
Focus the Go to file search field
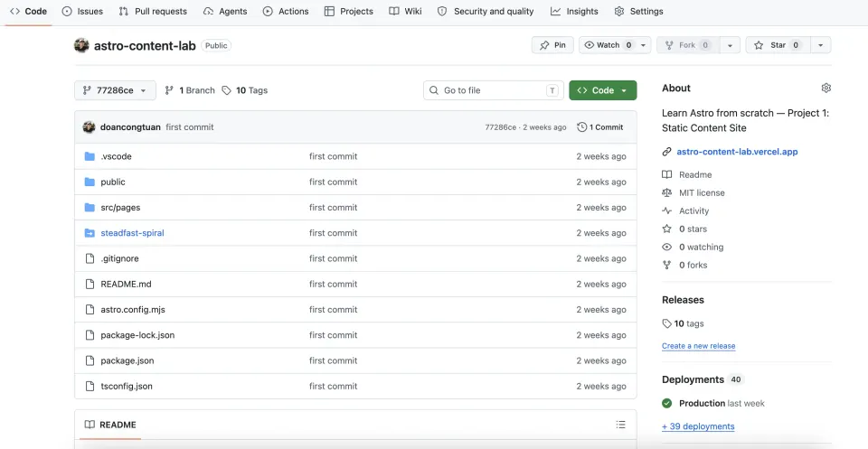point(494,90)
